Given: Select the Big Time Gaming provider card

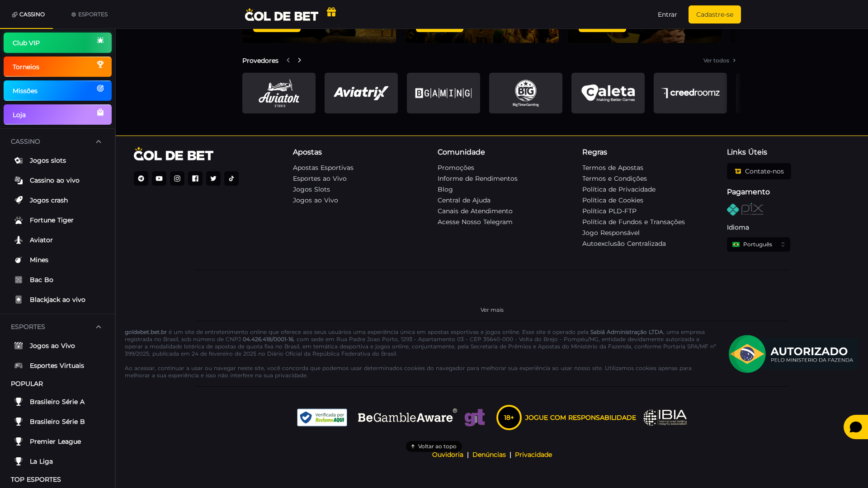Looking at the screenshot, I should coord(526,93).
